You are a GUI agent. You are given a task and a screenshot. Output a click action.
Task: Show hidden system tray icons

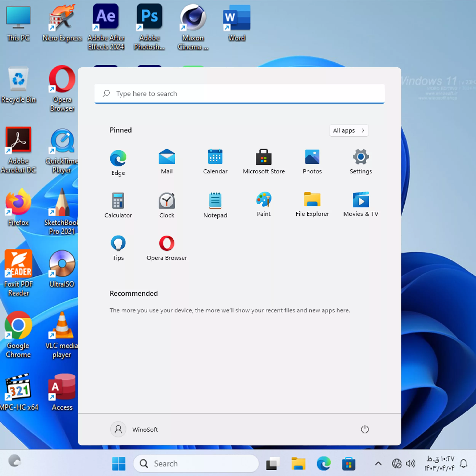[x=378, y=464]
